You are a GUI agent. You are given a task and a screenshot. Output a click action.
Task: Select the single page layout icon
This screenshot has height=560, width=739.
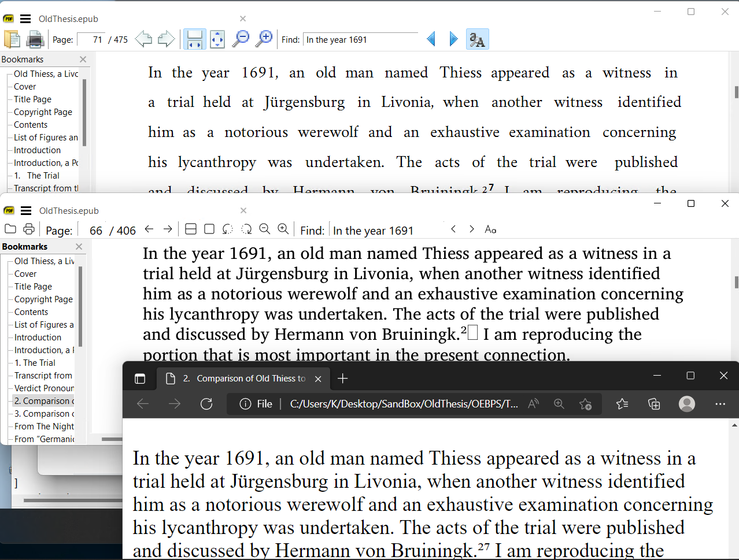pos(209,229)
